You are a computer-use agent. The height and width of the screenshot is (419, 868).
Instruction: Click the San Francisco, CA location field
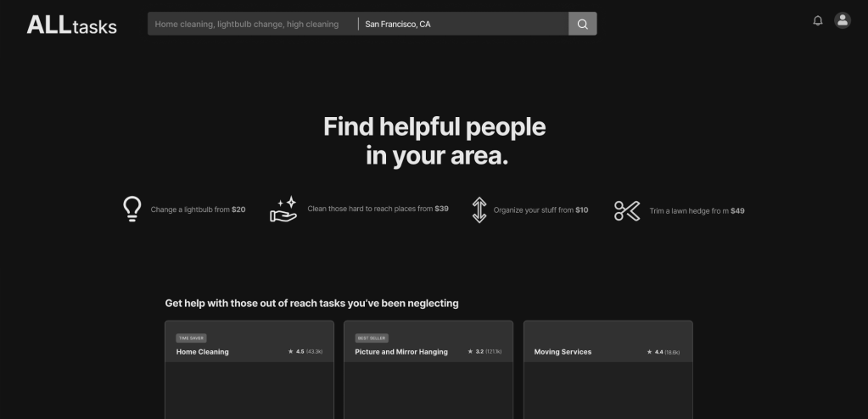point(462,24)
